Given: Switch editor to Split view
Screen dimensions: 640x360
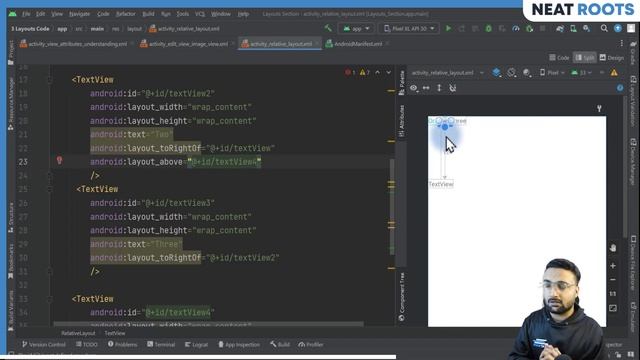Looking at the screenshot, I should tap(584, 58).
